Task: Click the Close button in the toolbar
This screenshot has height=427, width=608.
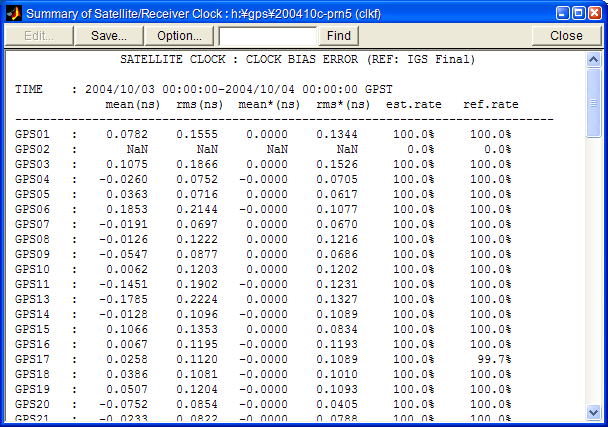Action: 566,35
